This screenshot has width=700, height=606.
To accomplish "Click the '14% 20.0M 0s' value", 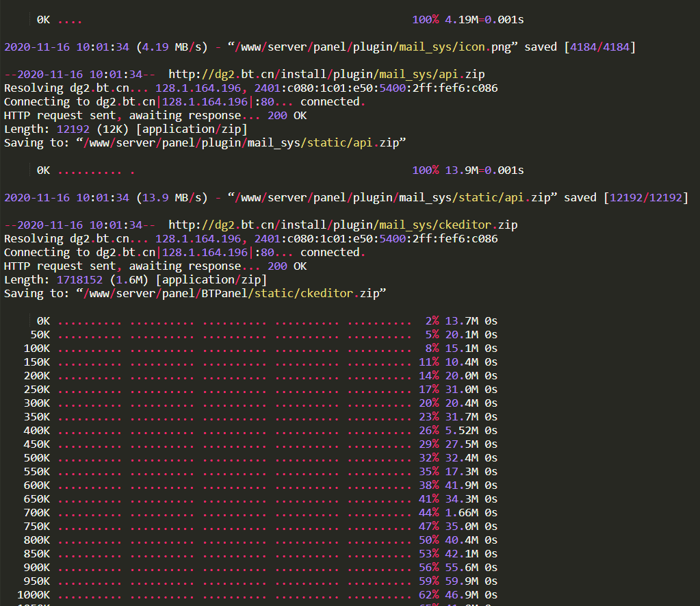I will click(458, 376).
